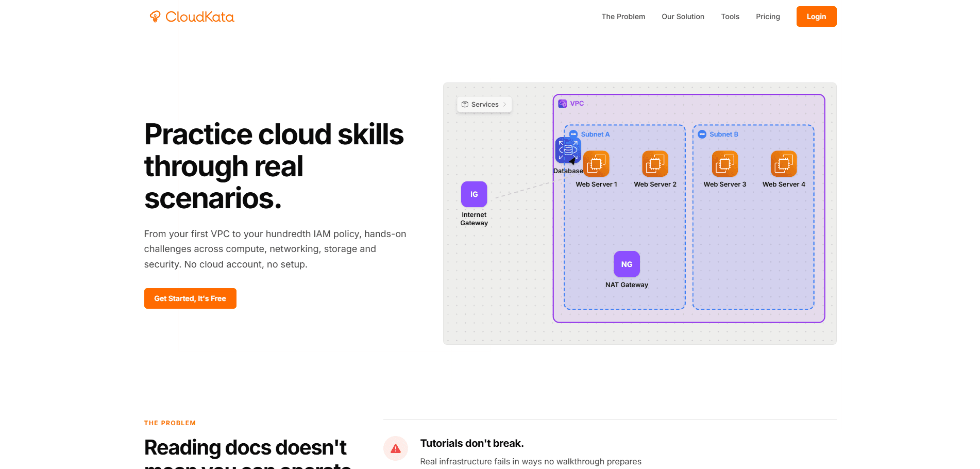The height and width of the screenshot is (469, 980).
Task: Click the Subnet A label text
Action: pyautogui.click(x=595, y=134)
